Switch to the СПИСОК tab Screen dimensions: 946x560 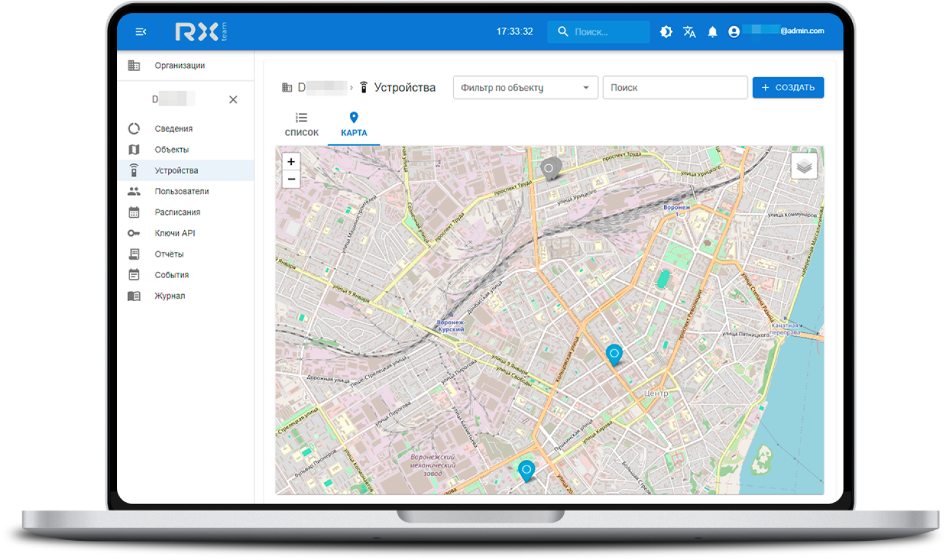pyautogui.click(x=302, y=125)
